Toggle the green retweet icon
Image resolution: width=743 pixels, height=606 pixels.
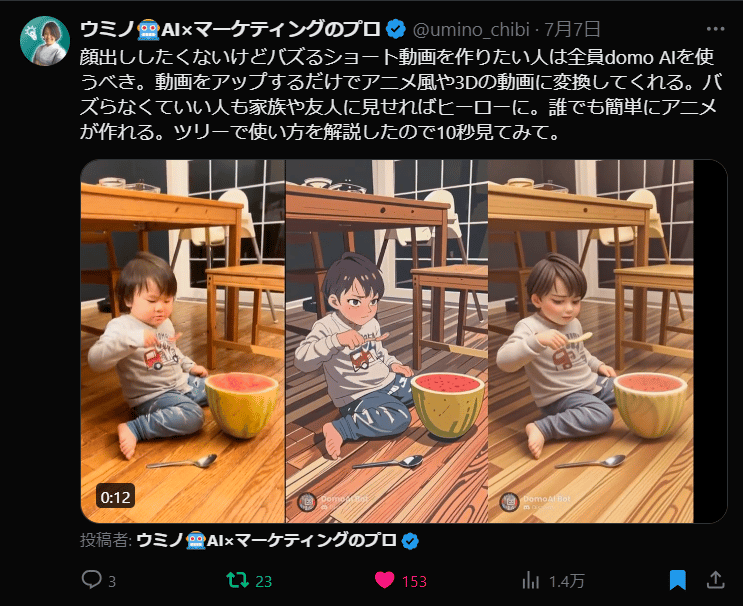point(237,580)
